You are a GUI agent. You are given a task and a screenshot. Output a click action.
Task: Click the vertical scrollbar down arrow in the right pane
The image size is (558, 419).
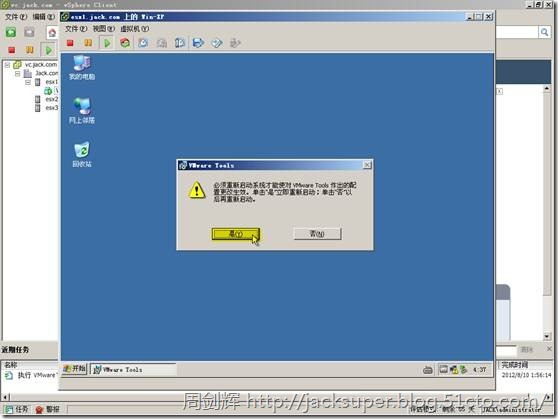[x=547, y=336]
